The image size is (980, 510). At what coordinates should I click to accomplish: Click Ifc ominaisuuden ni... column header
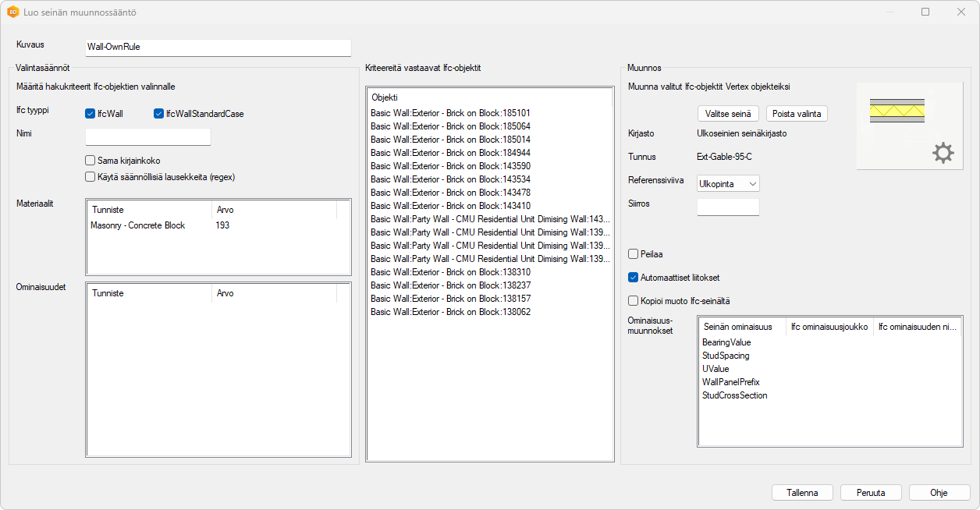917,327
